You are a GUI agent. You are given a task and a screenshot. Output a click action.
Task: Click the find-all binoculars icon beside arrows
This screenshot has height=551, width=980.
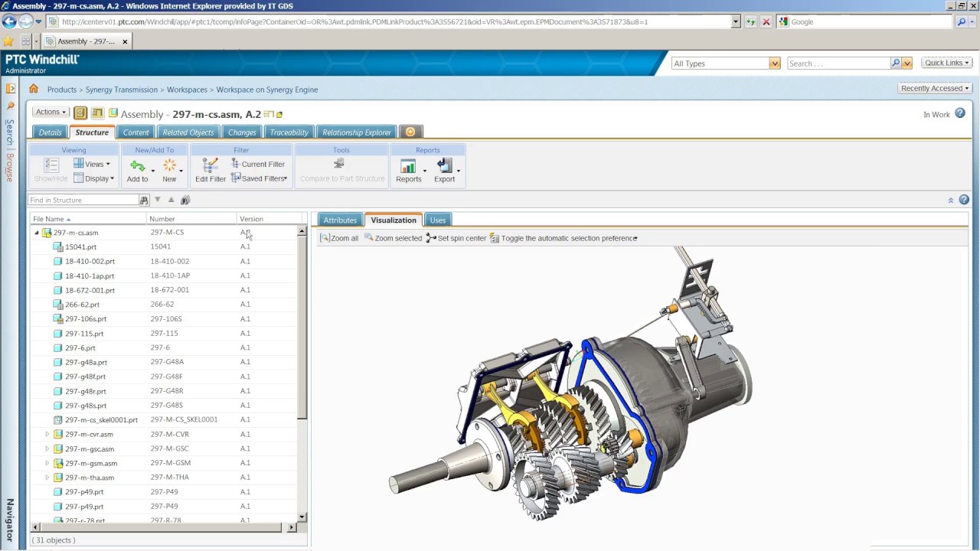185,200
